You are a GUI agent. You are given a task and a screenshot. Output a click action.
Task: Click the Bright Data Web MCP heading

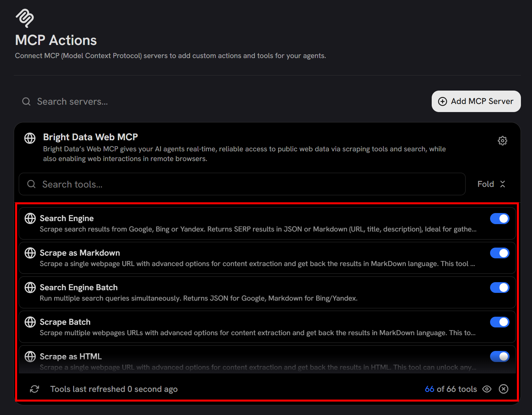click(x=91, y=137)
